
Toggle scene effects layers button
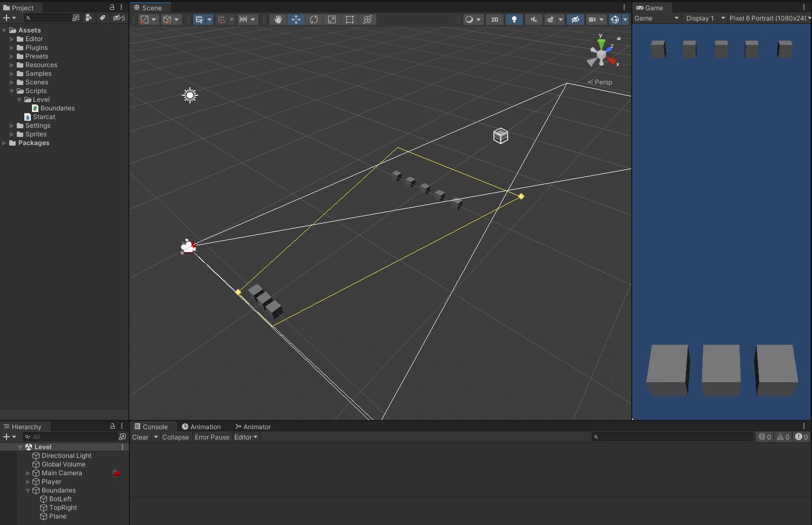point(551,19)
